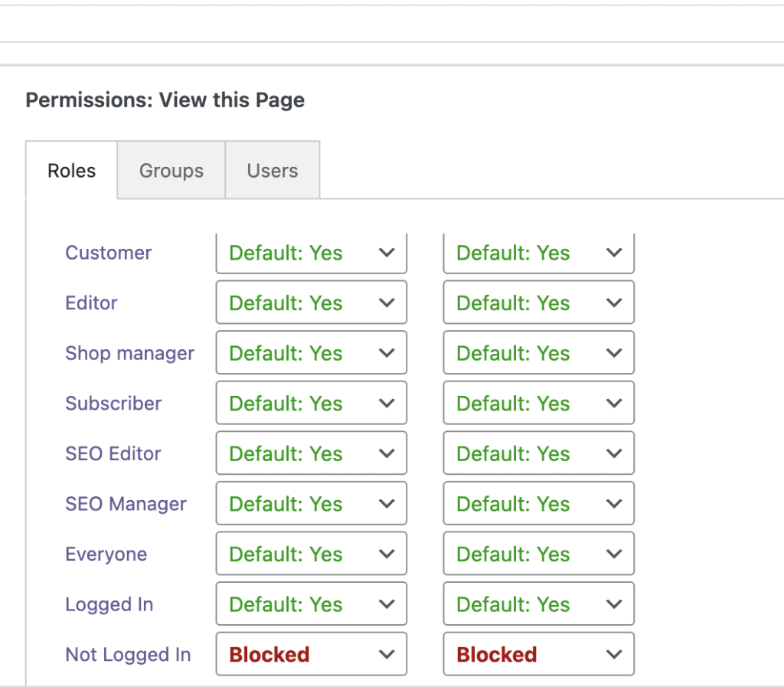Viewport: 784px width, 687px height.
Task: Click the Not Logged In role link
Action: point(128,653)
